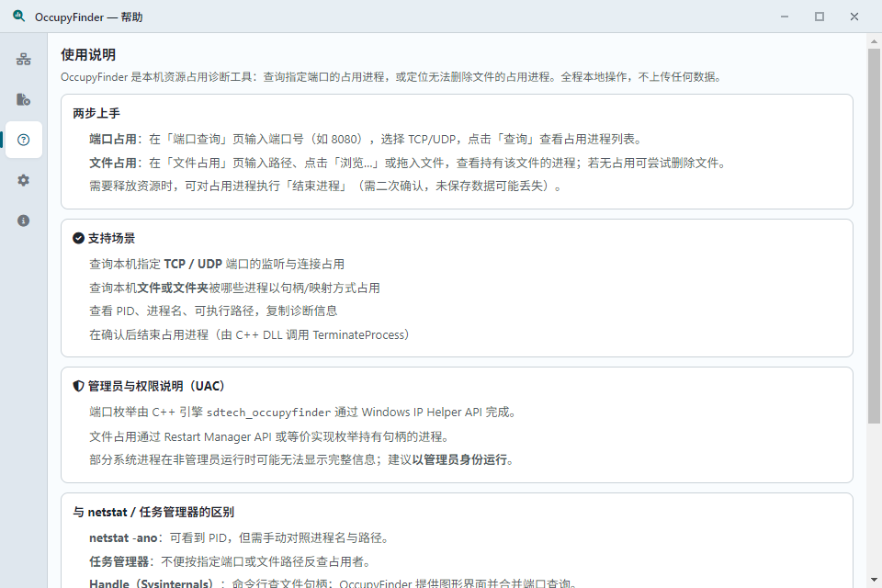Click the 两步上手 card title
This screenshot has height=588, width=882.
(x=96, y=113)
